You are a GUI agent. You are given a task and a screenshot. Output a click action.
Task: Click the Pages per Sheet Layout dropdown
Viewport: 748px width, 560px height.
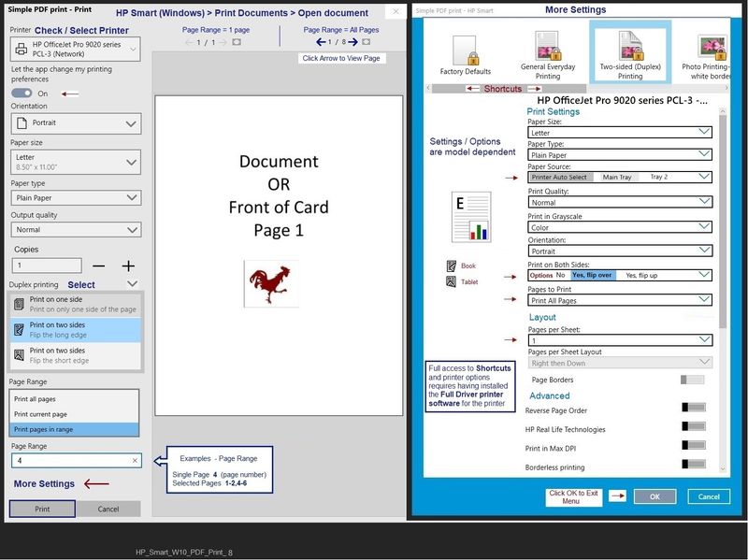pos(620,363)
